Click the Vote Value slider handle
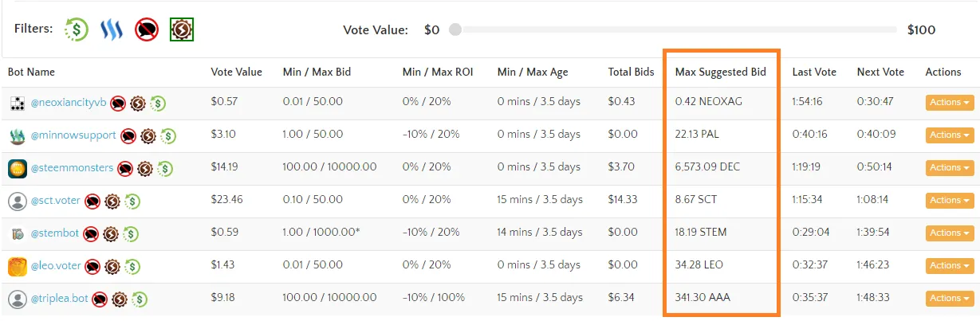The width and height of the screenshot is (980, 321). pos(455,29)
